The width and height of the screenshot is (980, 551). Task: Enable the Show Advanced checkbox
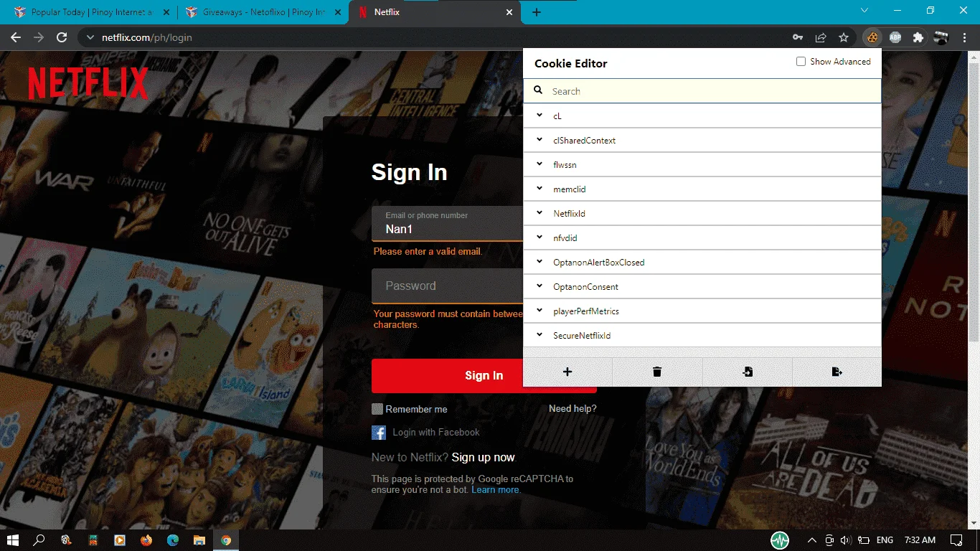click(x=801, y=62)
